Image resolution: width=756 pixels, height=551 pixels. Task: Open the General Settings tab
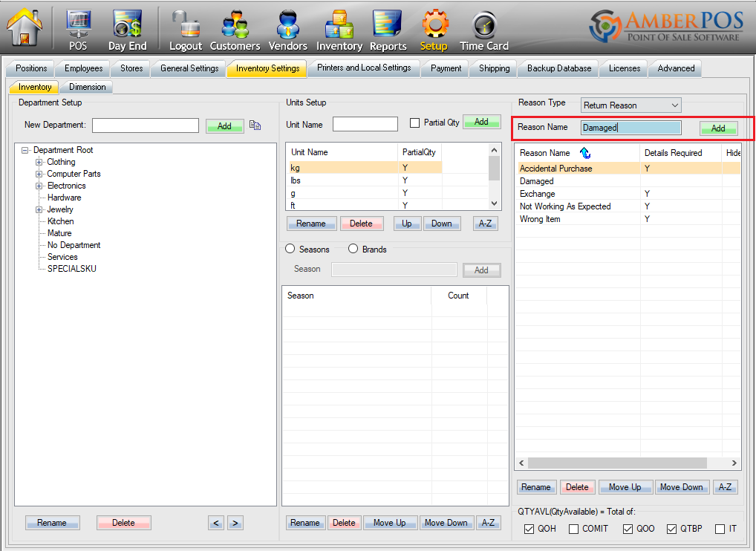click(x=189, y=68)
